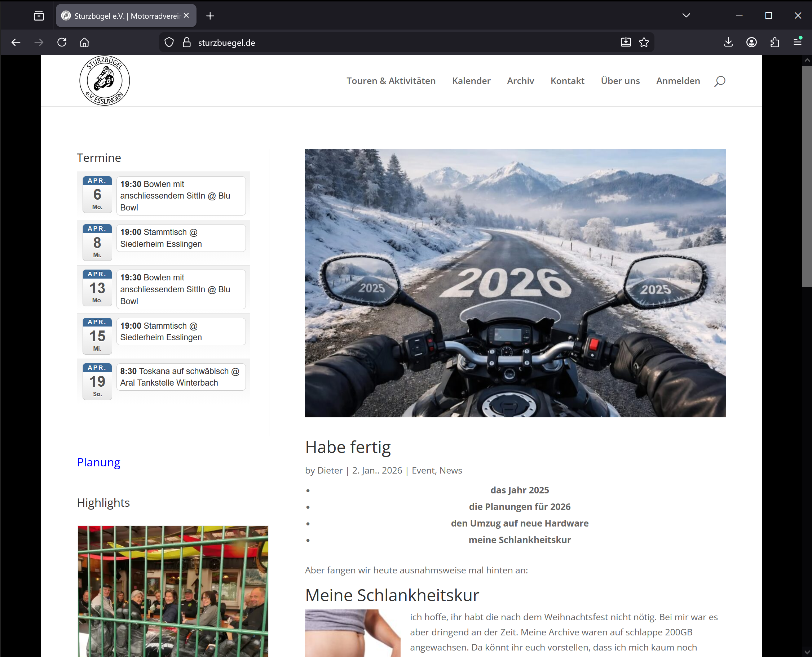Open the extensions puzzle icon

775,43
